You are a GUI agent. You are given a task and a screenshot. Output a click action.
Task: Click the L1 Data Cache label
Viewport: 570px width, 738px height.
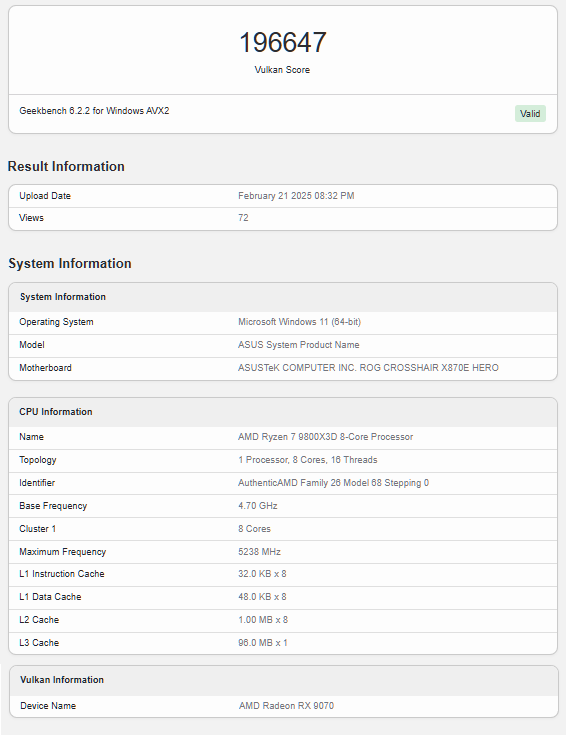pyautogui.click(x=50, y=597)
